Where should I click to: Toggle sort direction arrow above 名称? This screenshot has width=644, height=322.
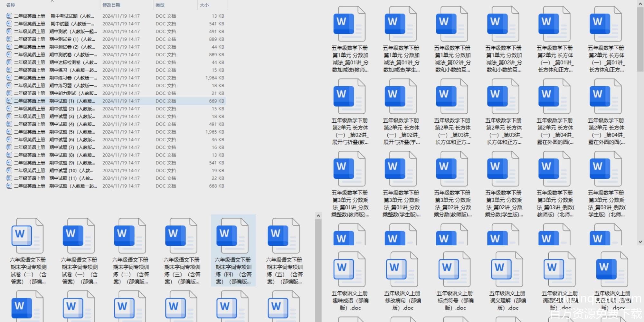pos(52,1)
